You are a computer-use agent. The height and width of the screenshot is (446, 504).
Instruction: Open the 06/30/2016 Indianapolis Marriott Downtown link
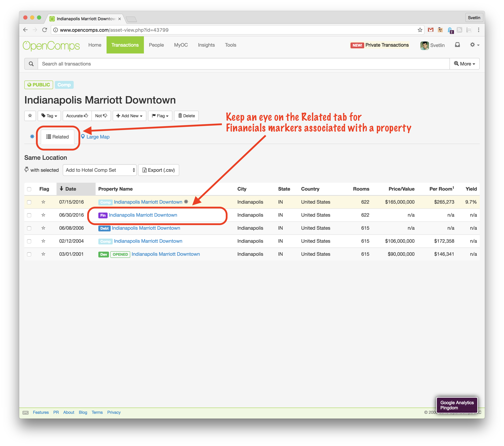coord(143,215)
